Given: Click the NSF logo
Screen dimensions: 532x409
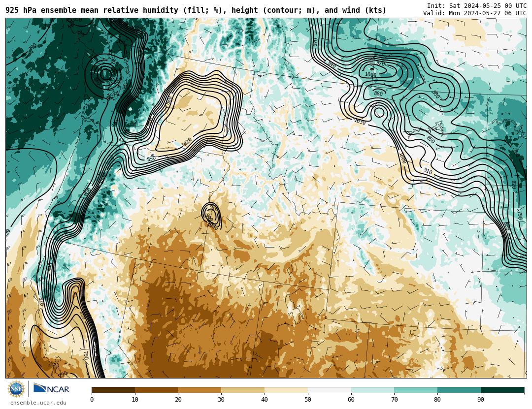Looking at the screenshot, I should tap(16, 389).
